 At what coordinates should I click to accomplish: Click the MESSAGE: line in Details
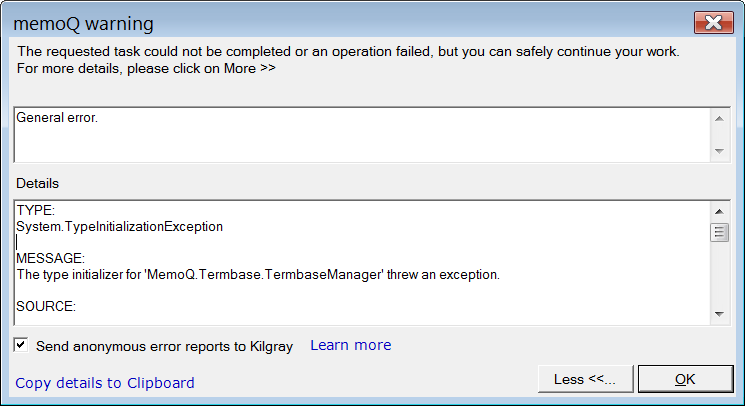coord(50,258)
